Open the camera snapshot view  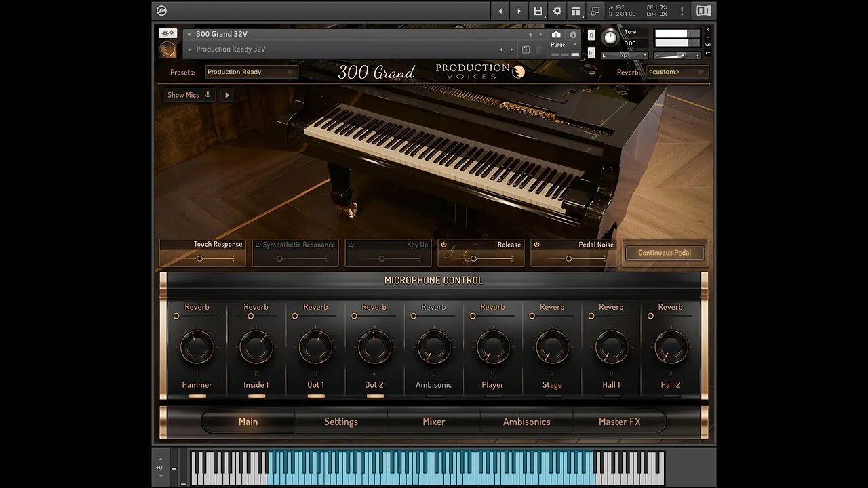pos(556,35)
